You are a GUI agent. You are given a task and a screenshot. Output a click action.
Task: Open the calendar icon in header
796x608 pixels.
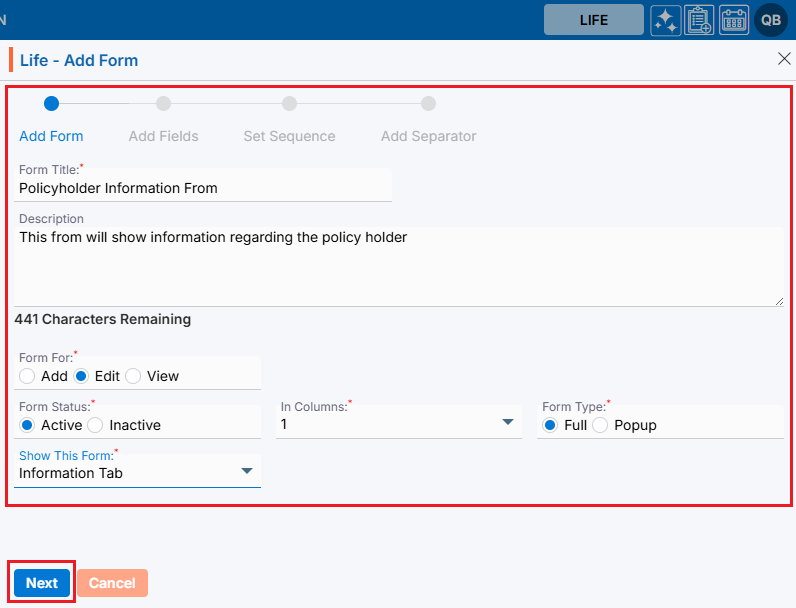(x=734, y=20)
